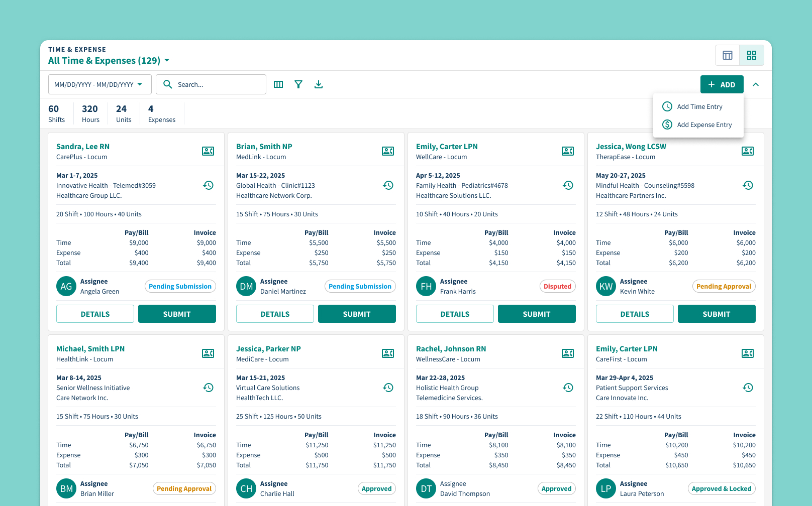Open contact card icon for Jessica, Parker NP
Screen dimensions: 812x506
click(x=388, y=353)
